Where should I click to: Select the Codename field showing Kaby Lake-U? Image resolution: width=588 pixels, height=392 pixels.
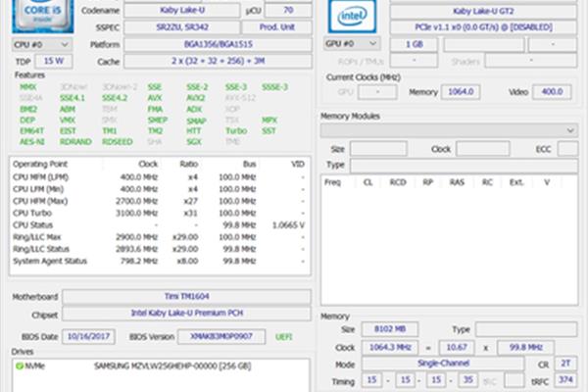[x=182, y=11]
